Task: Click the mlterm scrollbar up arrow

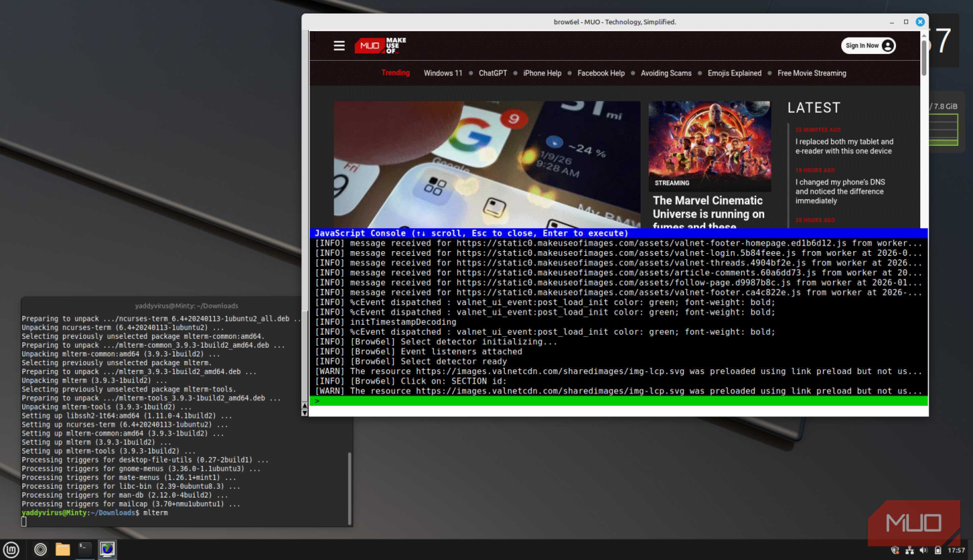Action: pyautogui.click(x=305, y=405)
